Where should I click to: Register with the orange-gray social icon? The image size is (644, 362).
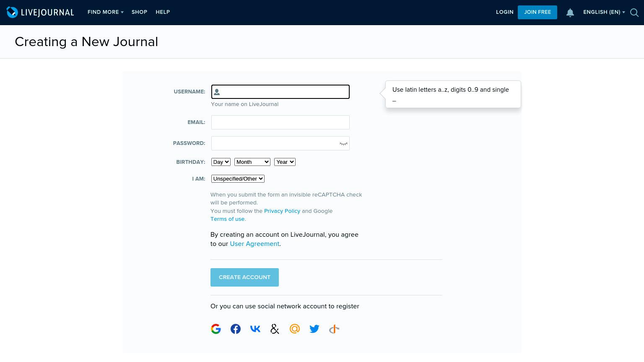[x=334, y=329]
